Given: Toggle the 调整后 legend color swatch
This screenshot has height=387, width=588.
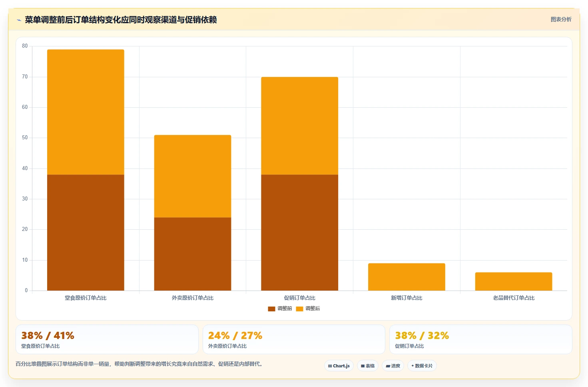Looking at the screenshot, I should [x=299, y=309].
